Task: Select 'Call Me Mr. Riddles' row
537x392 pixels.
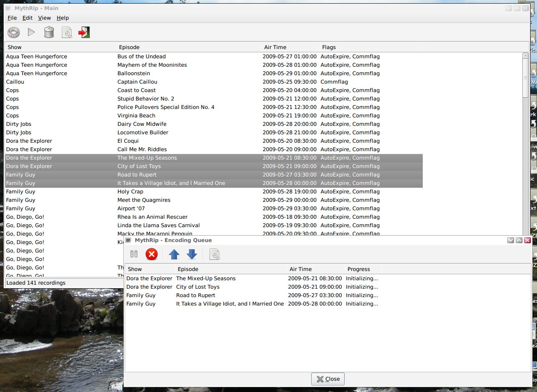Action: 214,149
